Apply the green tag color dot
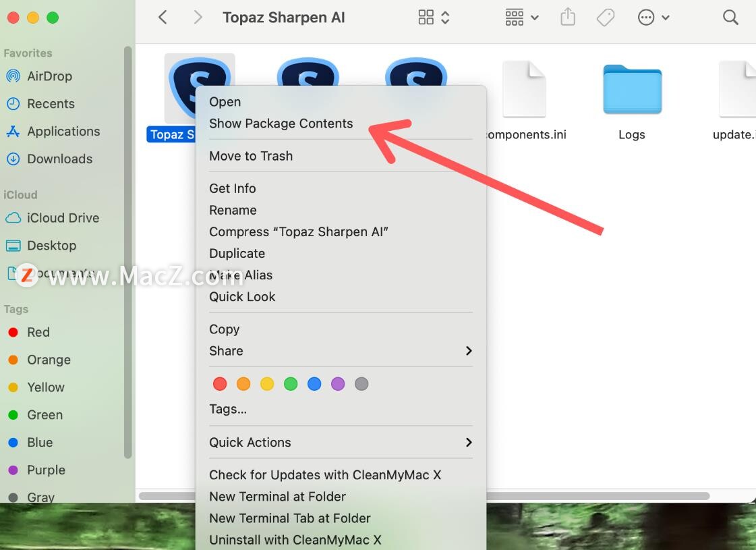This screenshot has width=756, height=550. pos(291,384)
